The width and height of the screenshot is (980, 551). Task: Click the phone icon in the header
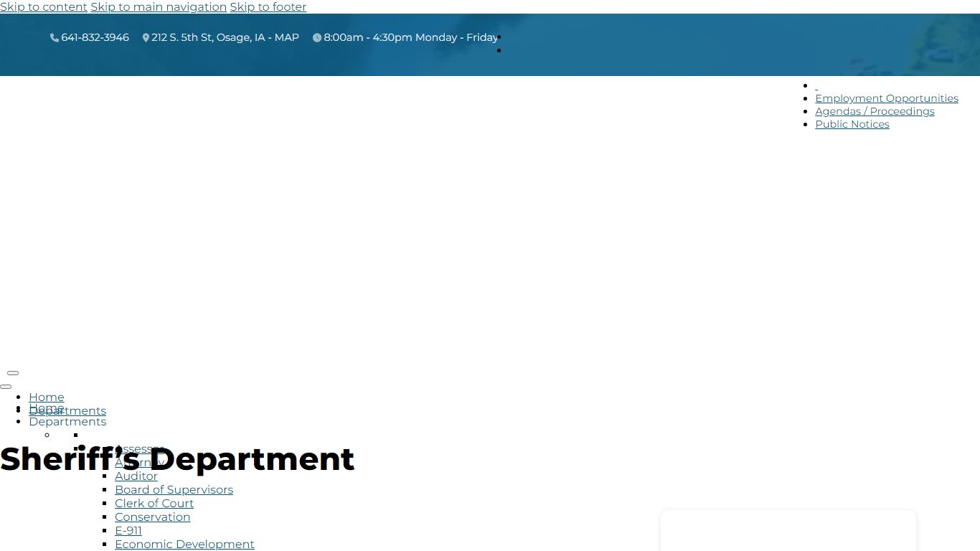(55, 38)
